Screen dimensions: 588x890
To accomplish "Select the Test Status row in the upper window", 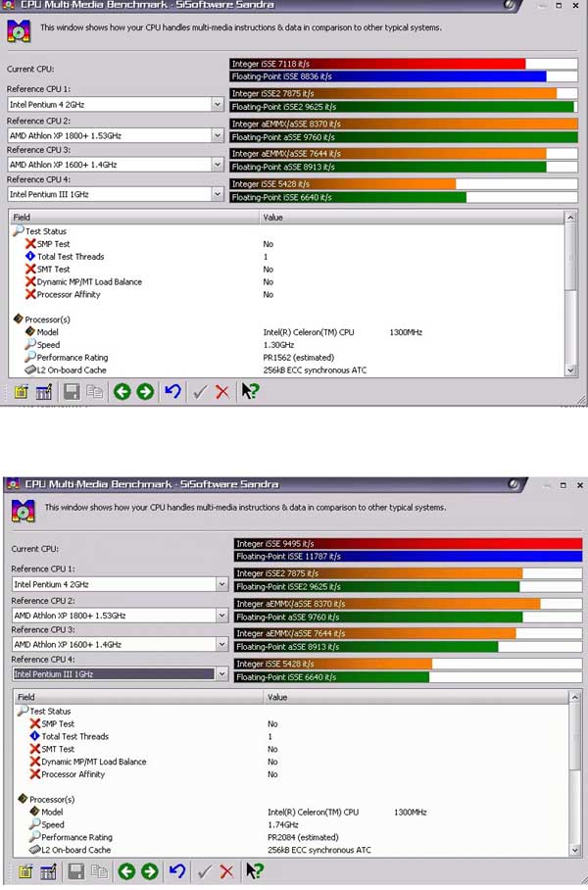I will pos(286,231).
